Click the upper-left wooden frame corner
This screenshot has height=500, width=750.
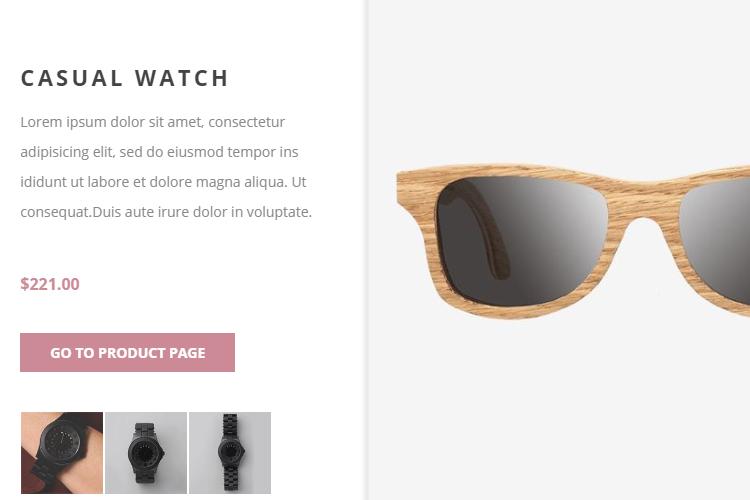coord(416,184)
